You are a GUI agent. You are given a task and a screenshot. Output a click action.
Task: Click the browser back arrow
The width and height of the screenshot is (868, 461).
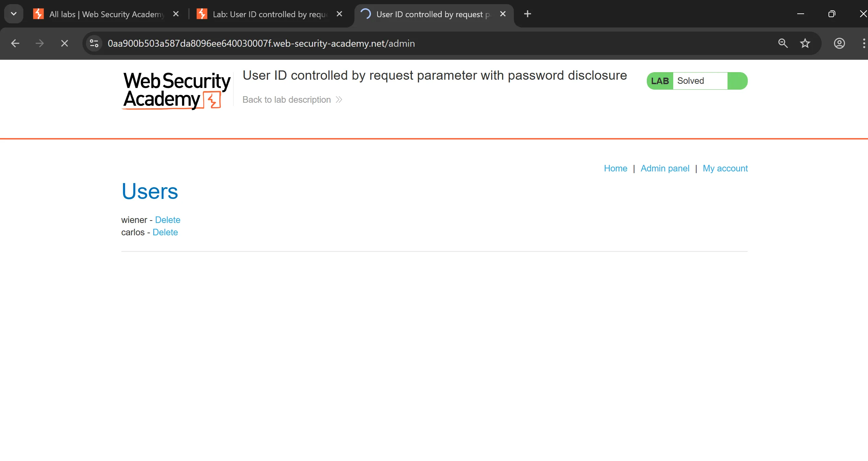click(15, 43)
